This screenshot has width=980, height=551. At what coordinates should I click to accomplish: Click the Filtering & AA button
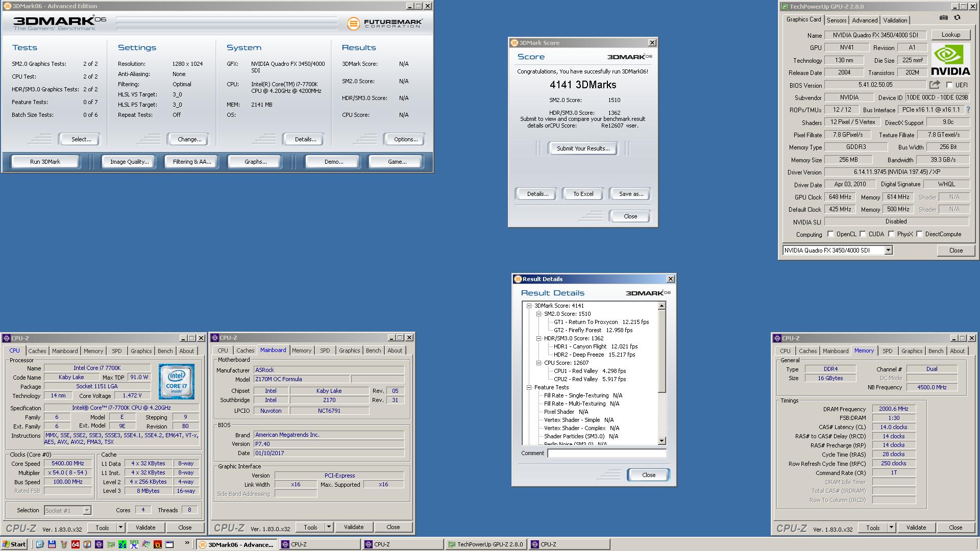191,162
